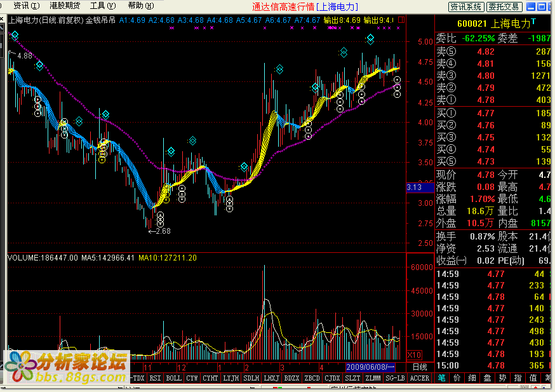The height and width of the screenshot is (392, 555).
Task: Open the 工具(V) menu
Action: click(x=103, y=6)
